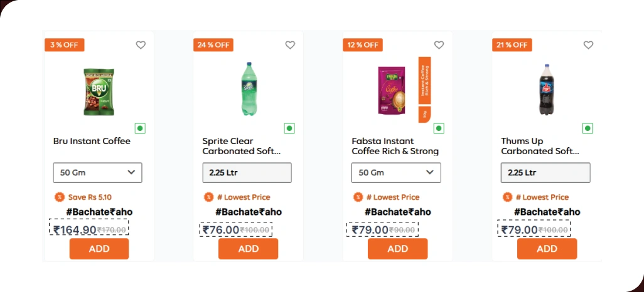The width and height of the screenshot is (644, 292).
Task: Open the 50 Gm dropdown for Bru Coffee
Action: pos(97,172)
